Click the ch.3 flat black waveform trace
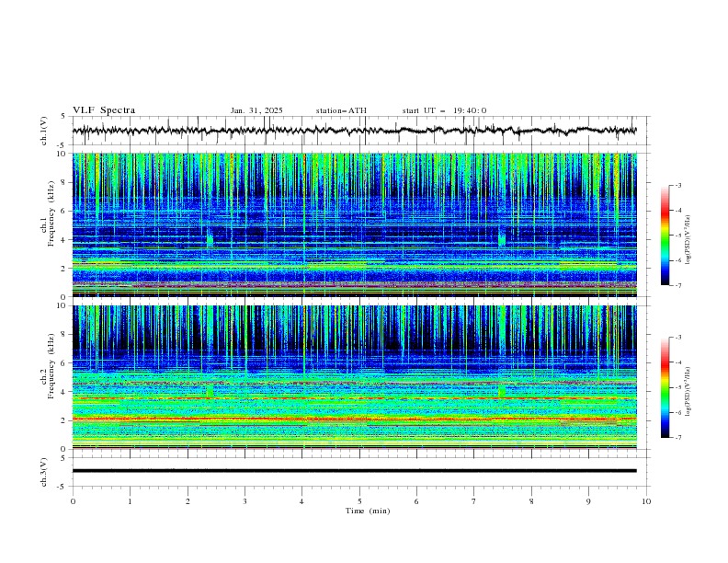728x563 pixels. (354, 471)
